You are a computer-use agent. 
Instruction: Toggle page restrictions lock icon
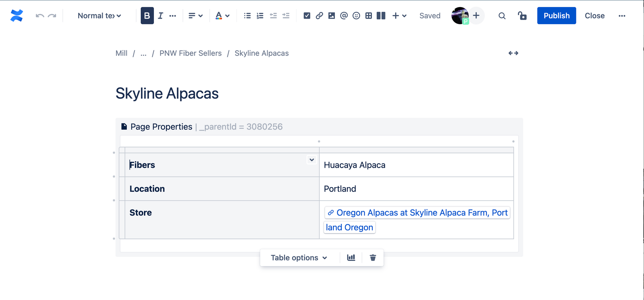tap(522, 16)
